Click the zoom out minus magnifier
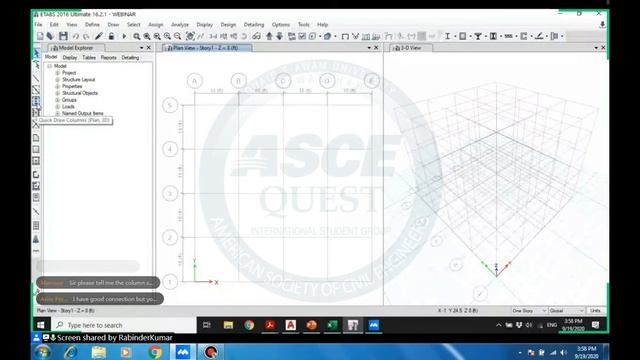This screenshot has height=360, width=640. click(178, 36)
